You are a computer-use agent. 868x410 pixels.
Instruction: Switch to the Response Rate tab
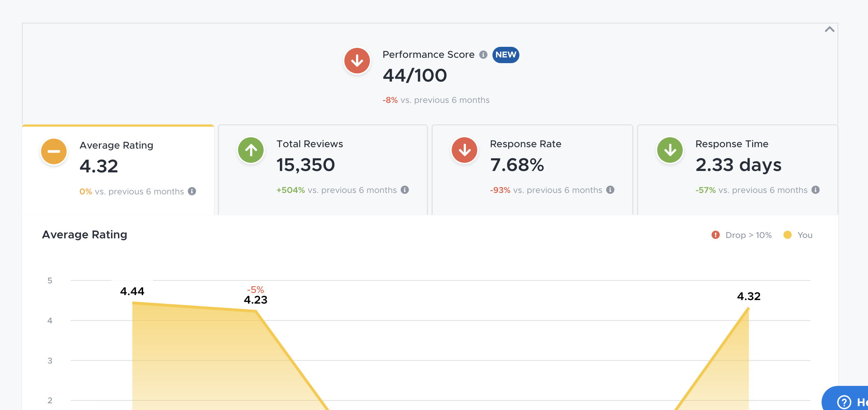(532, 170)
